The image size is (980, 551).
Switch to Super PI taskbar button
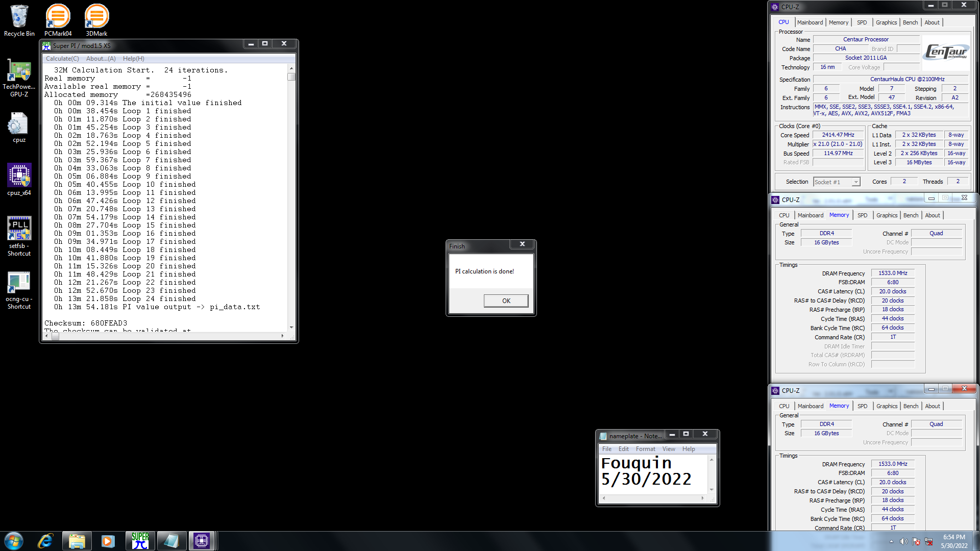[x=140, y=541]
